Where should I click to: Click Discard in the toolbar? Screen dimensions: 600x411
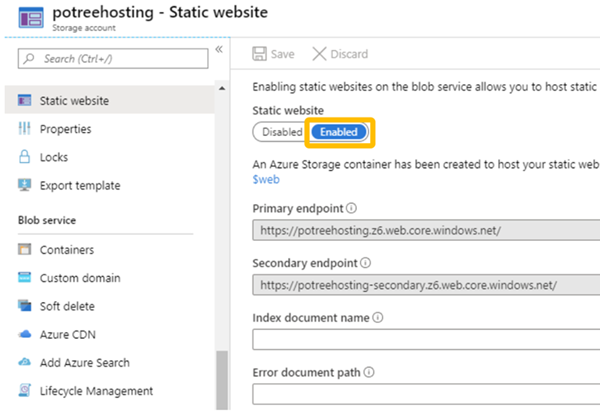340,54
